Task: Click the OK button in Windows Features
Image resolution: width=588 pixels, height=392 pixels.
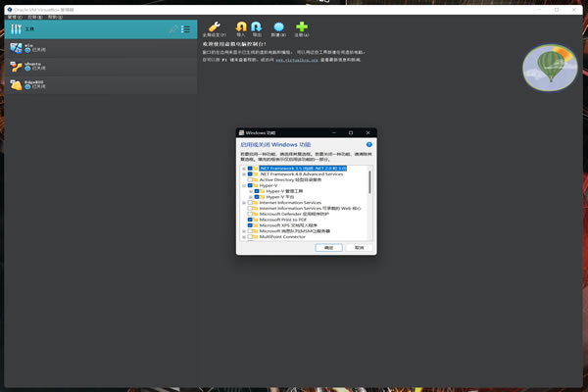Action: click(329, 248)
